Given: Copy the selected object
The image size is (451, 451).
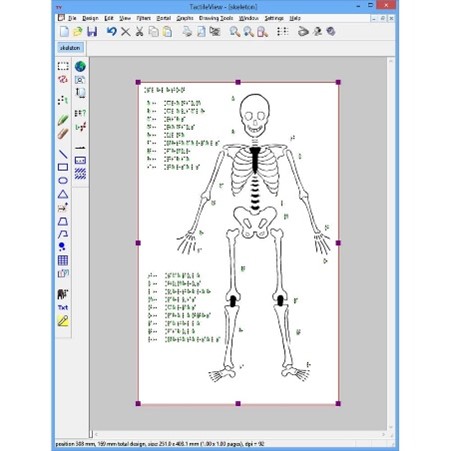Looking at the screenshot, I should tap(153, 32).
